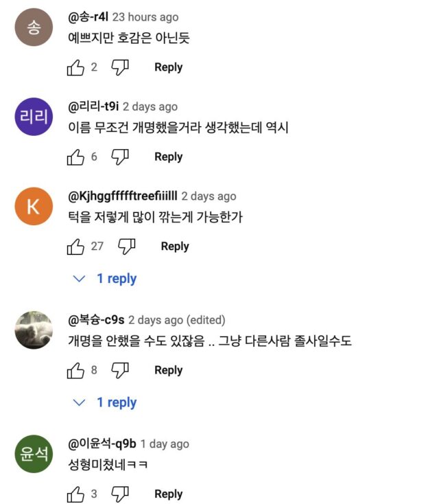Like the comment by @복슝-c9s
This screenshot has height=504, width=439.
click(75, 371)
